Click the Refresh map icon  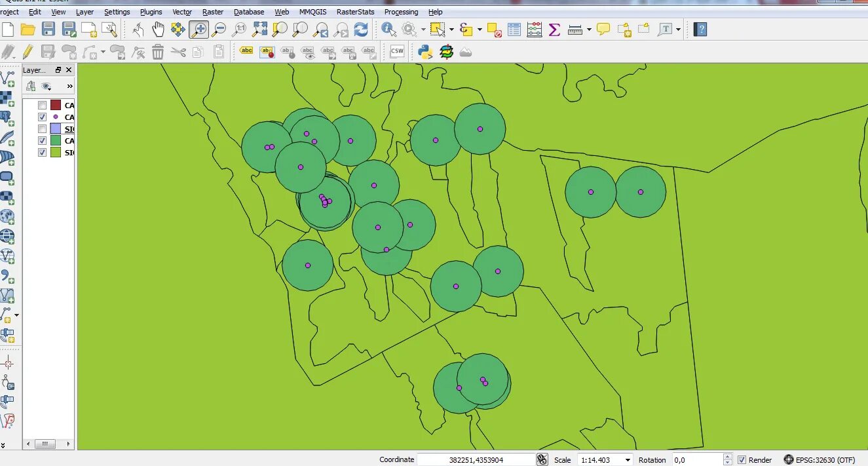(x=361, y=29)
